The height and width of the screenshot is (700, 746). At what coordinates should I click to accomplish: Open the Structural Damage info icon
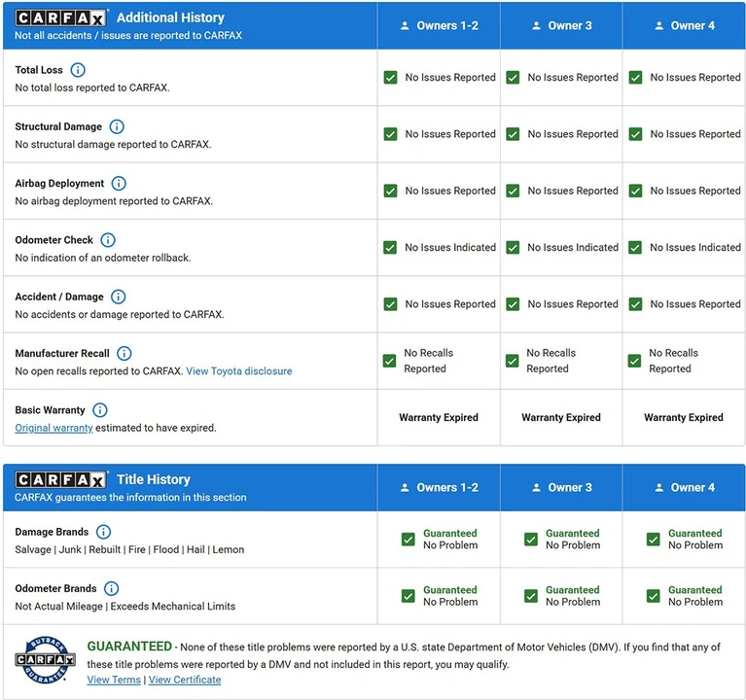tap(117, 126)
